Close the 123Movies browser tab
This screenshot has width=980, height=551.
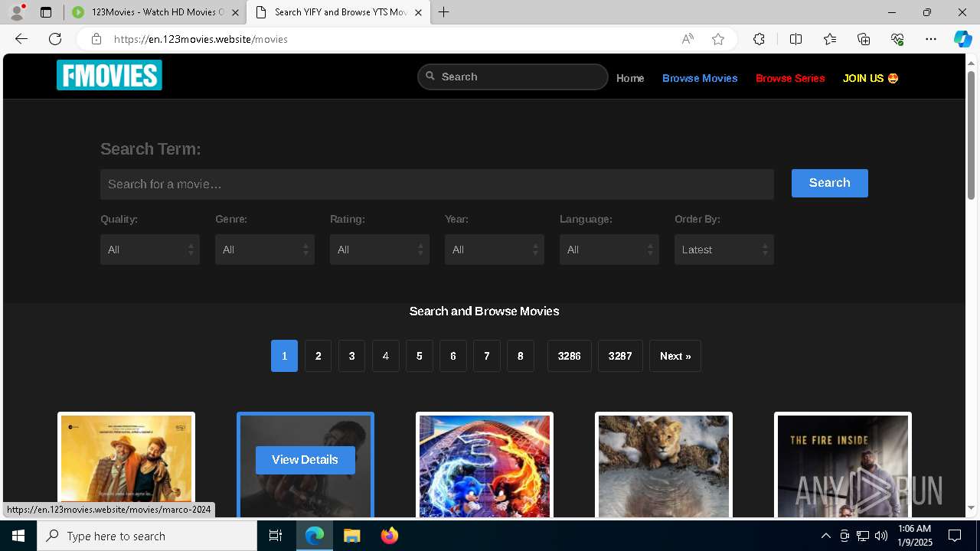coord(236,12)
